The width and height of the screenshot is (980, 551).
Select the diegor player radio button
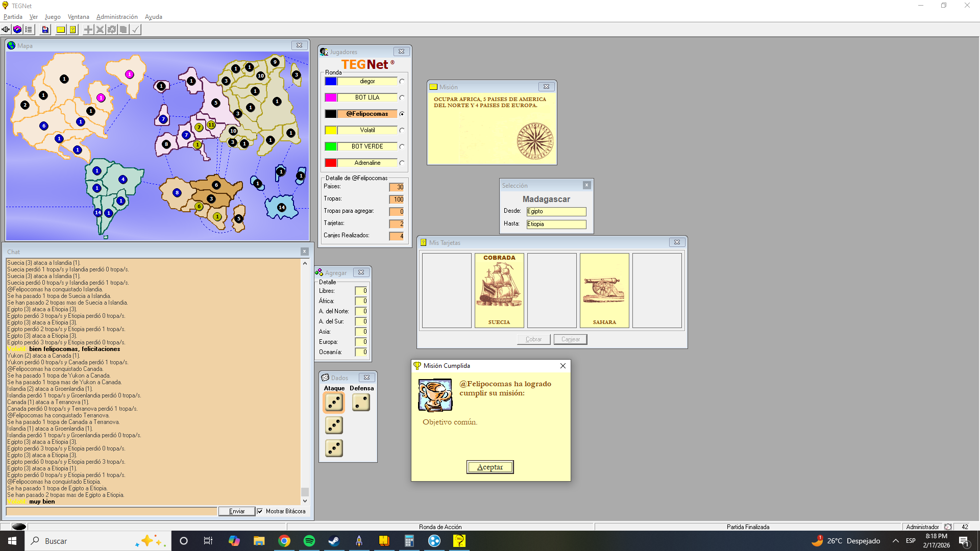tap(402, 82)
